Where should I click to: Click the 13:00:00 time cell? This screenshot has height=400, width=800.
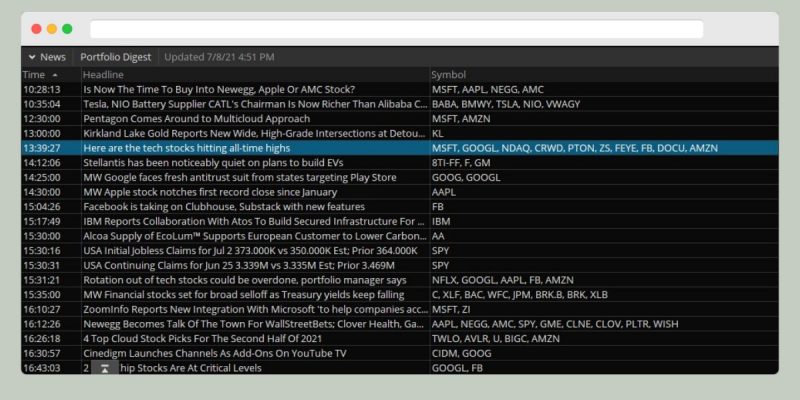(42, 134)
